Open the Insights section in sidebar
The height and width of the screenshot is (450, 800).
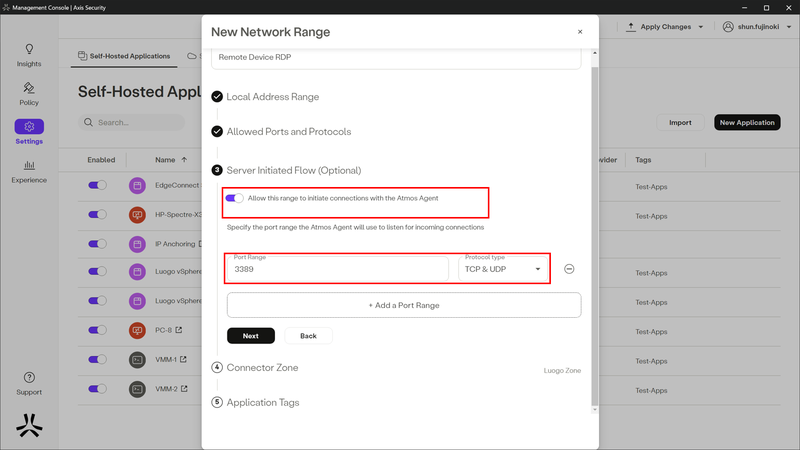click(x=29, y=55)
